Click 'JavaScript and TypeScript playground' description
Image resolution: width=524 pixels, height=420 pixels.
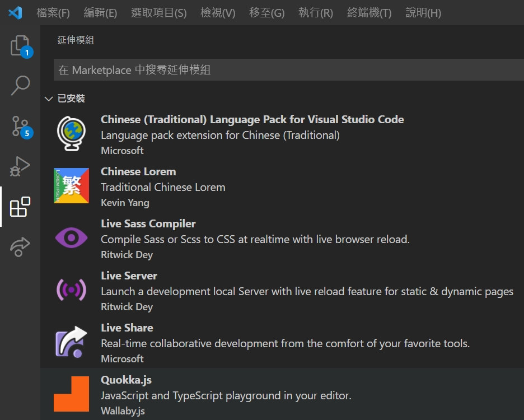pyautogui.click(x=226, y=395)
